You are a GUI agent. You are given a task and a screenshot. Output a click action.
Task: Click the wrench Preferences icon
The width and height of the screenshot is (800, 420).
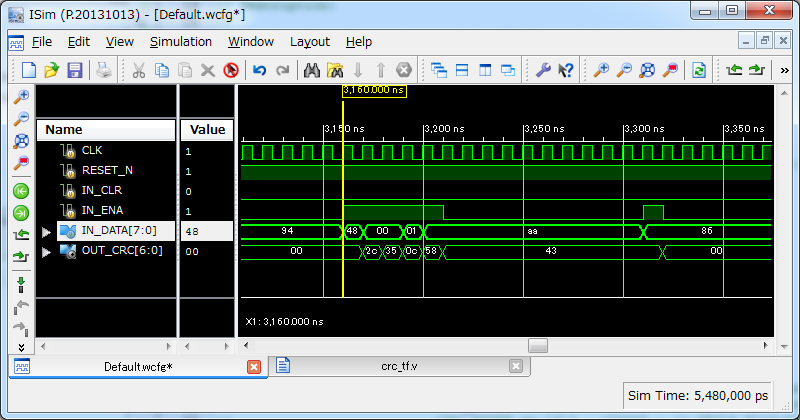point(543,70)
